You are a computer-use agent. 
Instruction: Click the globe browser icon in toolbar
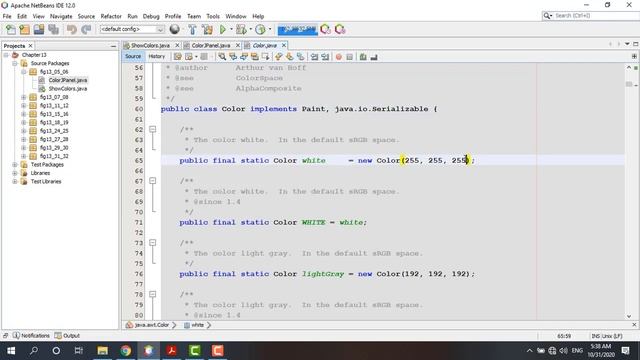175,29
